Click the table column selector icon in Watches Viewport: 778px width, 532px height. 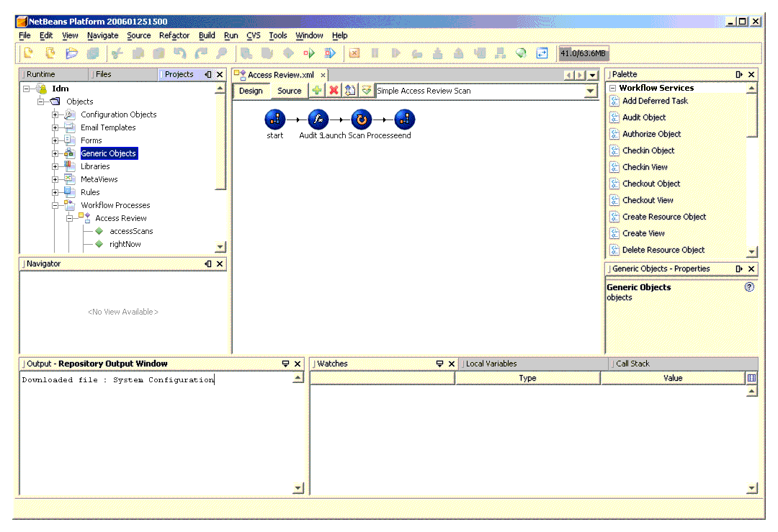pyautogui.click(x=751, y=378)
